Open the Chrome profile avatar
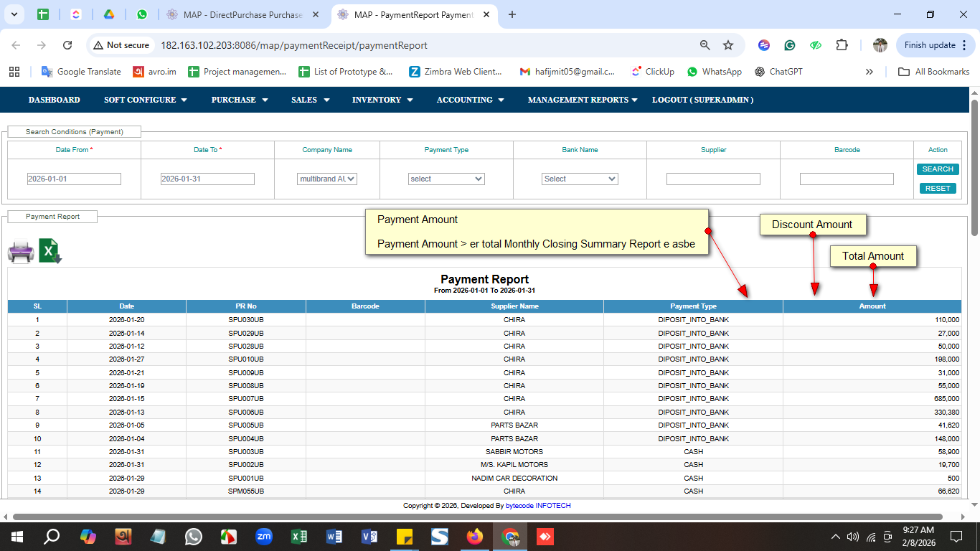980x551 pixels. tap(880, 45)
